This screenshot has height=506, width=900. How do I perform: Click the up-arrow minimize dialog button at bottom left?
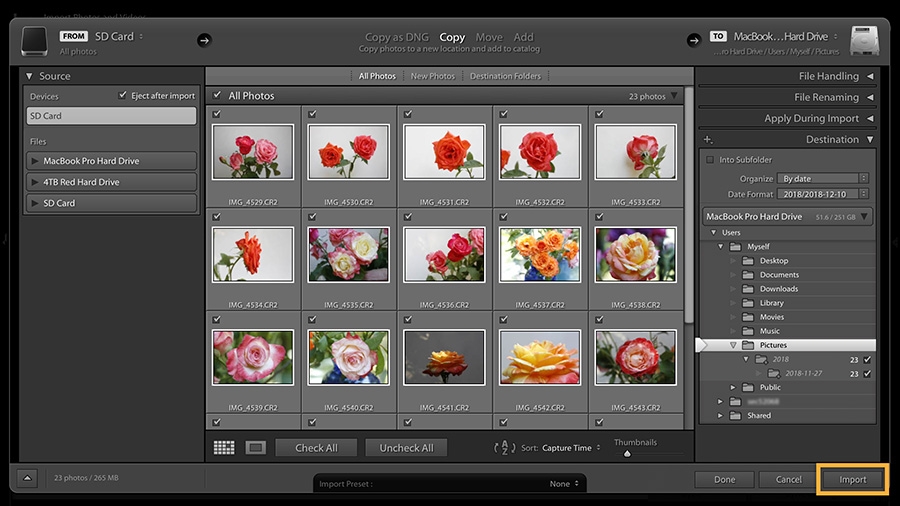coord(27,477)
